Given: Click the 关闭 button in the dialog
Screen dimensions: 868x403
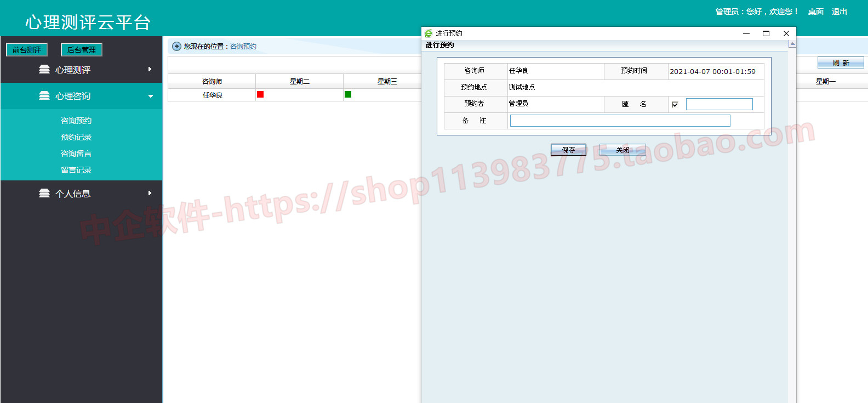Looking at the screenshot, I should [x=623, y=150].
